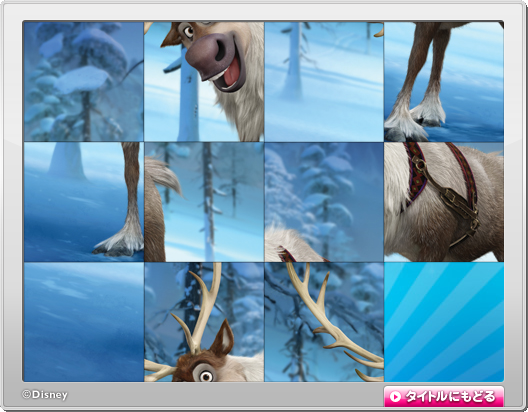Select the tile with the large antler branch

(x=324, y=322)
